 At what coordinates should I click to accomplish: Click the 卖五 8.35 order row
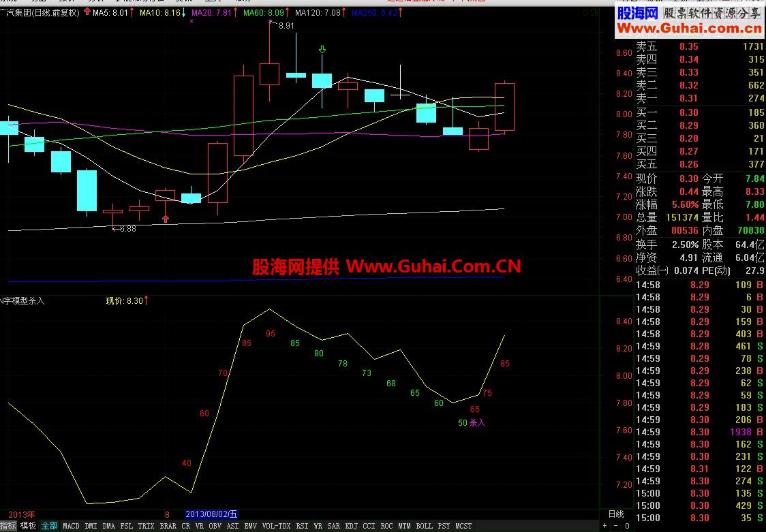[x=700, y=46]
